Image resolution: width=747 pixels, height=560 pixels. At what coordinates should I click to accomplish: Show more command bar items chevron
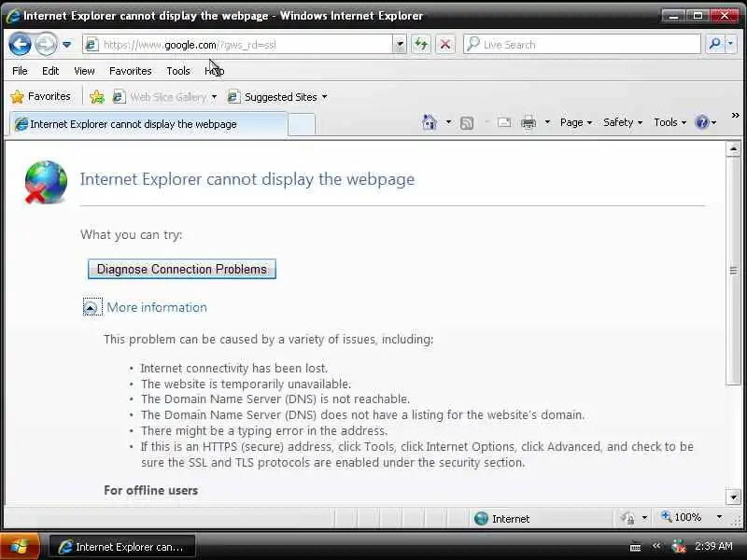point(735,115)
